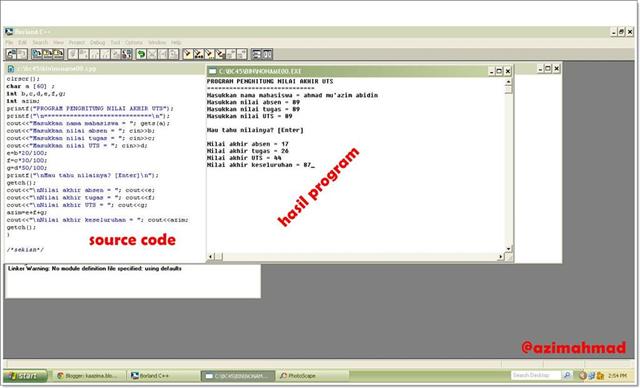
Task: Maximize the console EXE window
Action: point(499,71)
